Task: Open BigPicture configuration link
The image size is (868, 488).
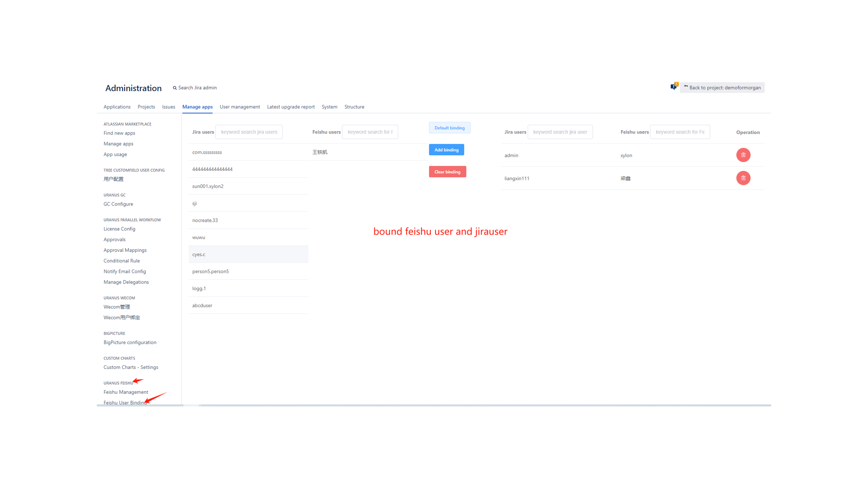Action: [130, 343]
